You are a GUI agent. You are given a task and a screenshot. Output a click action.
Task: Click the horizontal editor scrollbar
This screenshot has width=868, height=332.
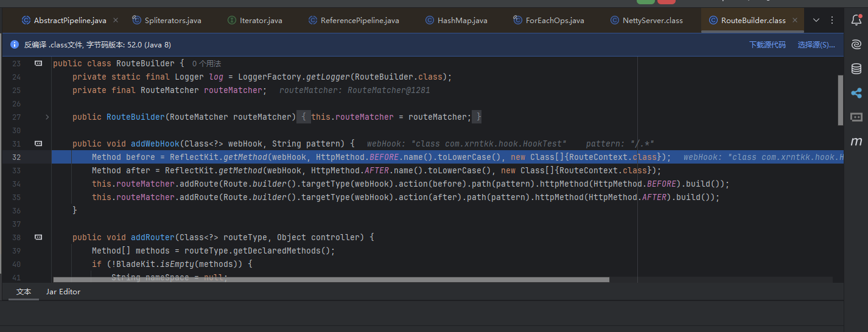331,280
